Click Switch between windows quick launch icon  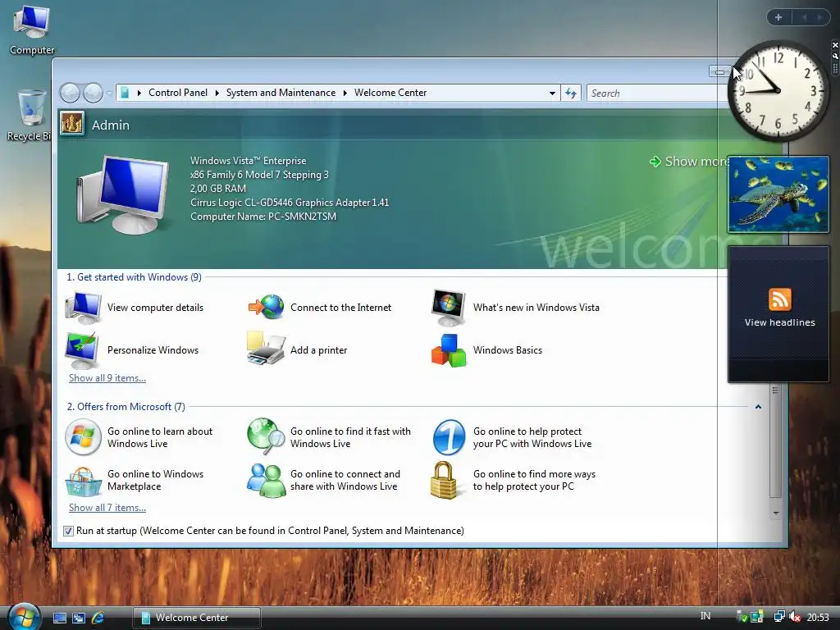tap(79, 618)
